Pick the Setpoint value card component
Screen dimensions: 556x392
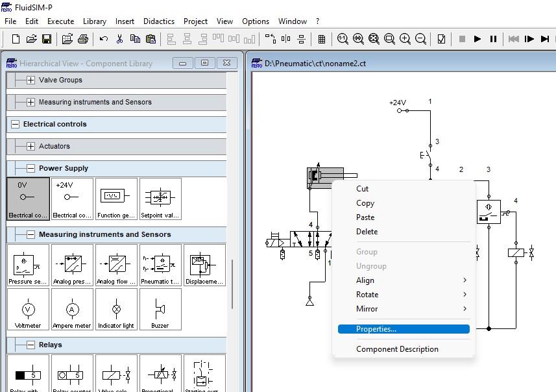tap(160, 199)
